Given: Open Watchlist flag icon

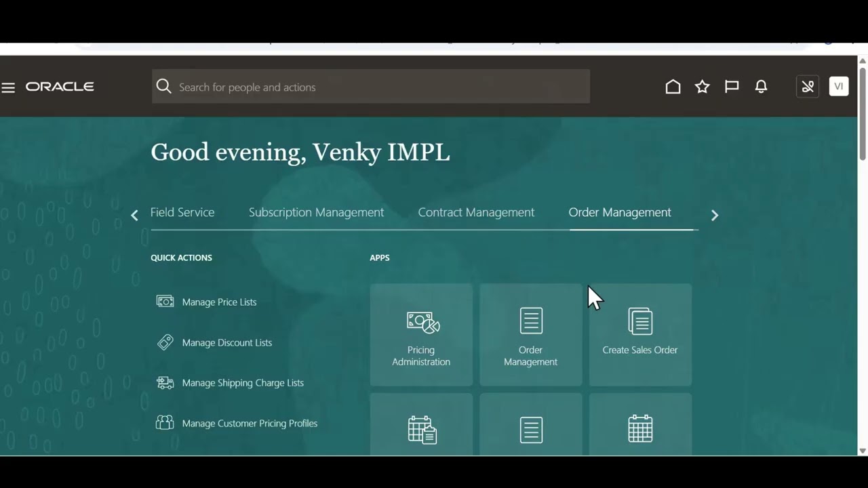Looking at the screenshot, I should click(x=732, y=87).
